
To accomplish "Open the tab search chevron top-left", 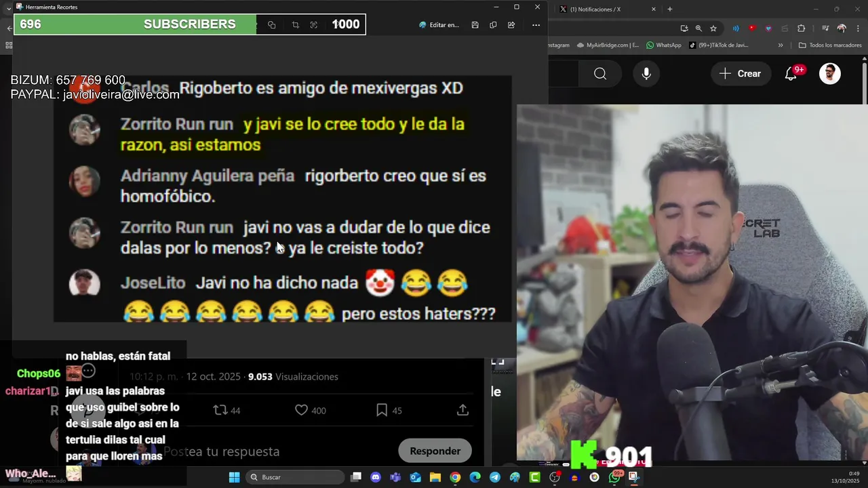I will (x=8, y=9).
